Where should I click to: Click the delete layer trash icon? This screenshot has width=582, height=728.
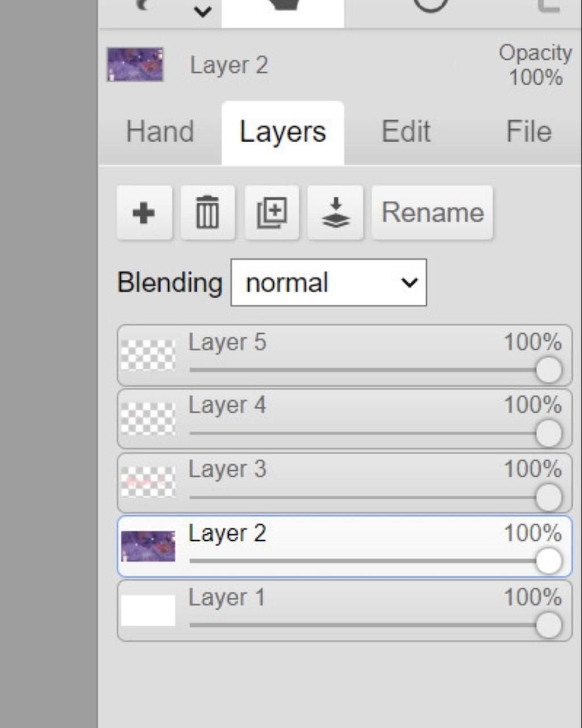(x=207, y=213)
